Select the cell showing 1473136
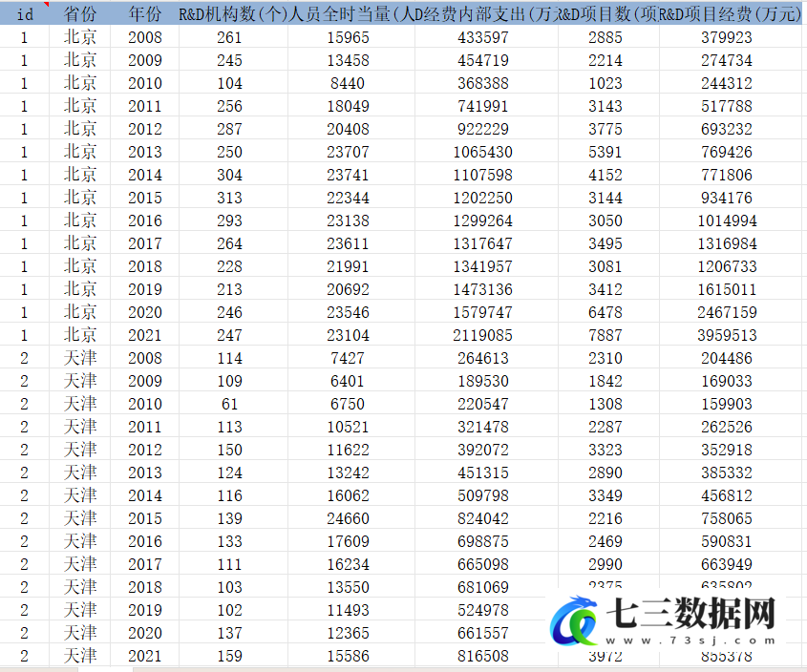This screenshot has height=672, width=807. [x=486, y=289]
